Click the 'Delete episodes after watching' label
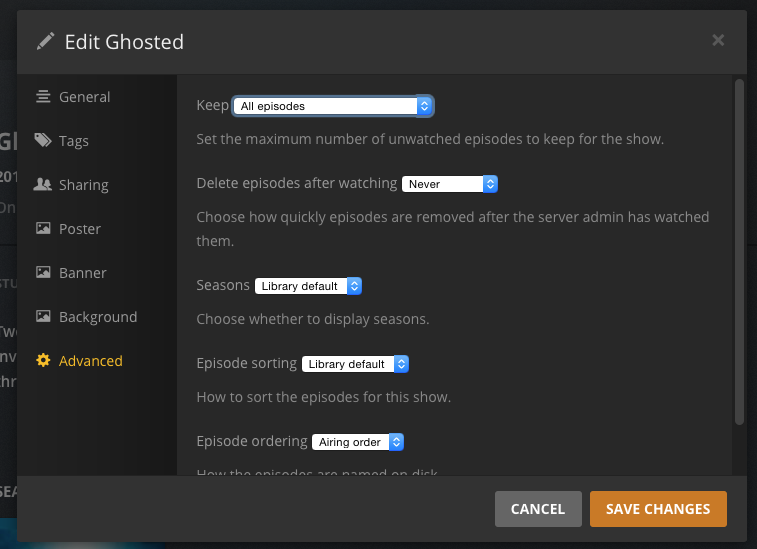The width and height of the screenshot is (757, 549). [x=296, y=183]
